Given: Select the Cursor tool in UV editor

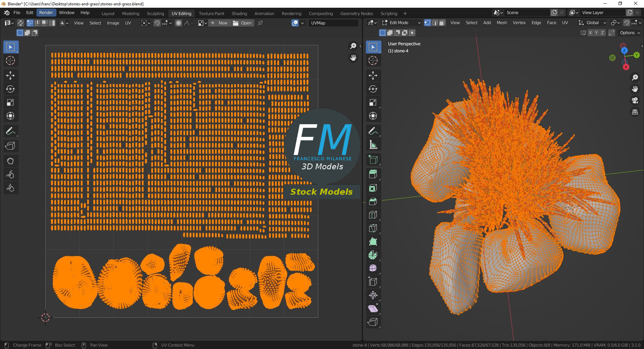Looking at the screenshot, I should pos(10,60).
